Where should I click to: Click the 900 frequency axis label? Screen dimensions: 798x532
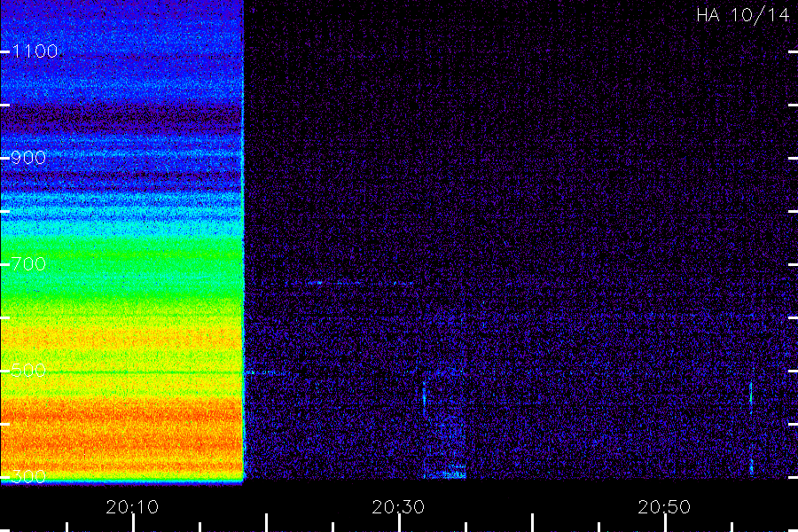[x=28, y=157]
